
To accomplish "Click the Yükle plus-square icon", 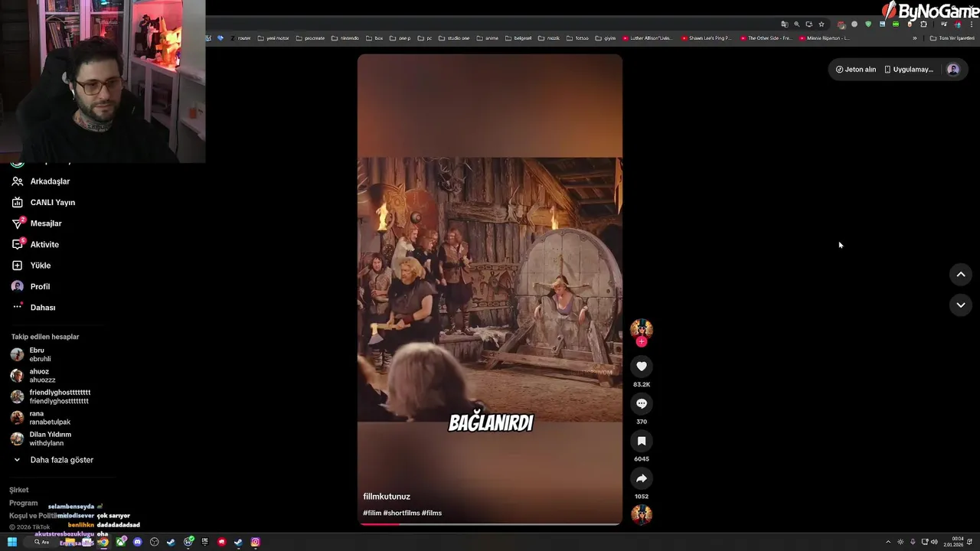I will (17, 266).
